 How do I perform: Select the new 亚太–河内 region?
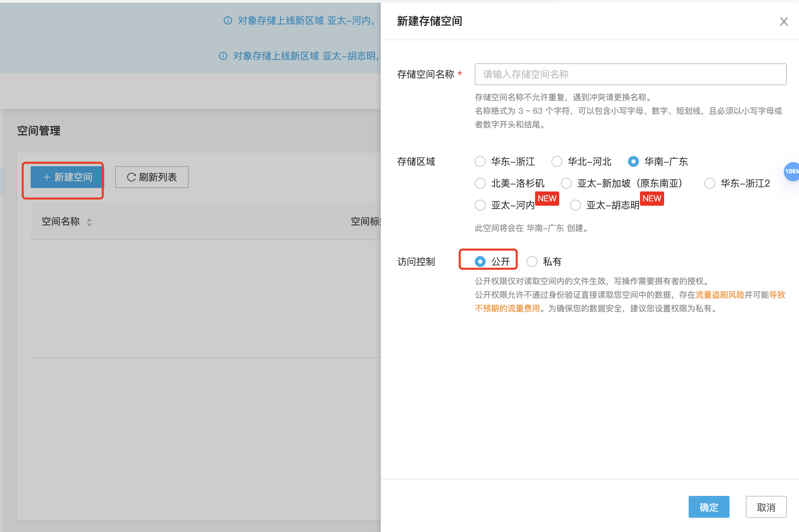click(x=480, y=205)
